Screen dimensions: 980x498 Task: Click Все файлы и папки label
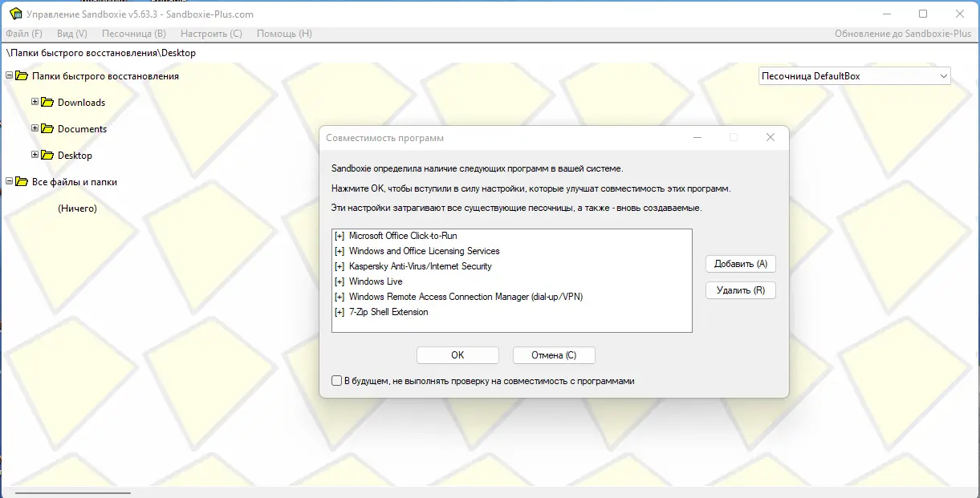pyautogui.click(x=75, y=182)
